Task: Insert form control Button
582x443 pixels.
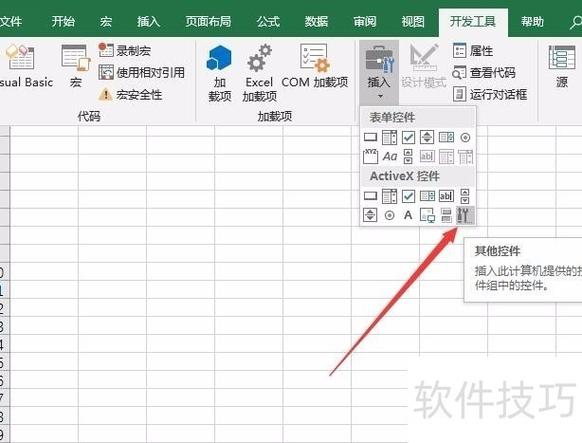Action: click(370, 138)
